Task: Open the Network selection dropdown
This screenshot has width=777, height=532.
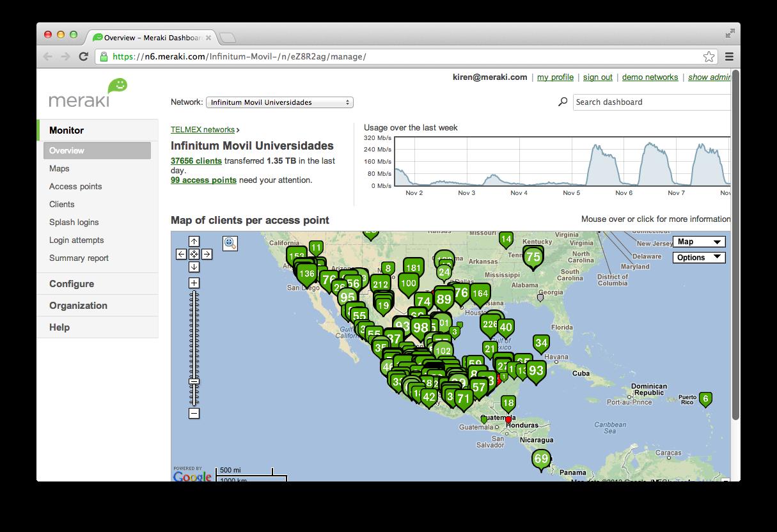Action: (279, 102)
